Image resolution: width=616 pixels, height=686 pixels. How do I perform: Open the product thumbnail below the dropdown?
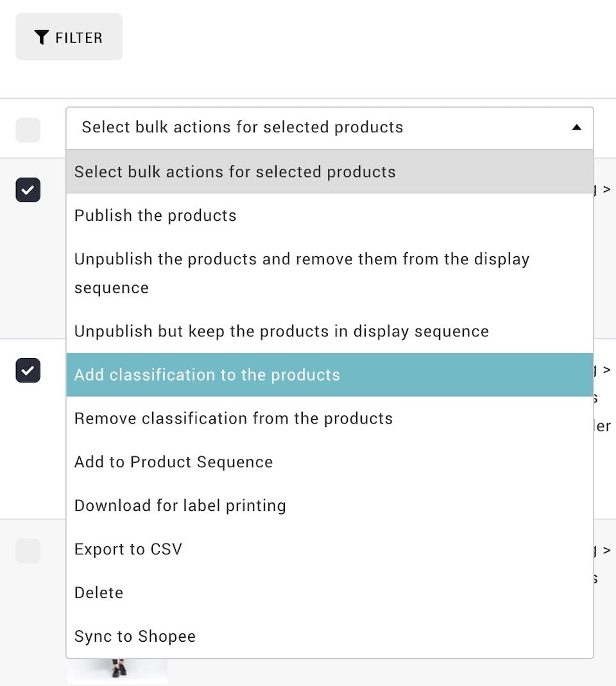[117, 671]
